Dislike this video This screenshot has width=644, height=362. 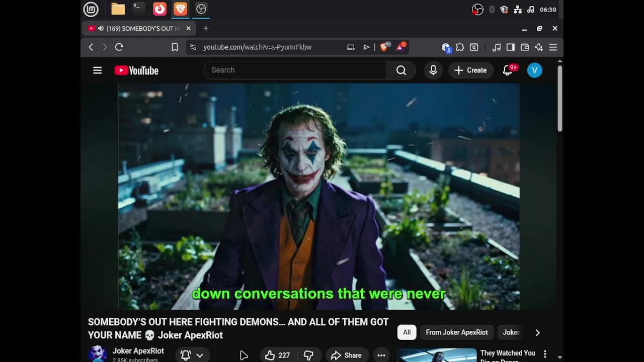point(308,355)
